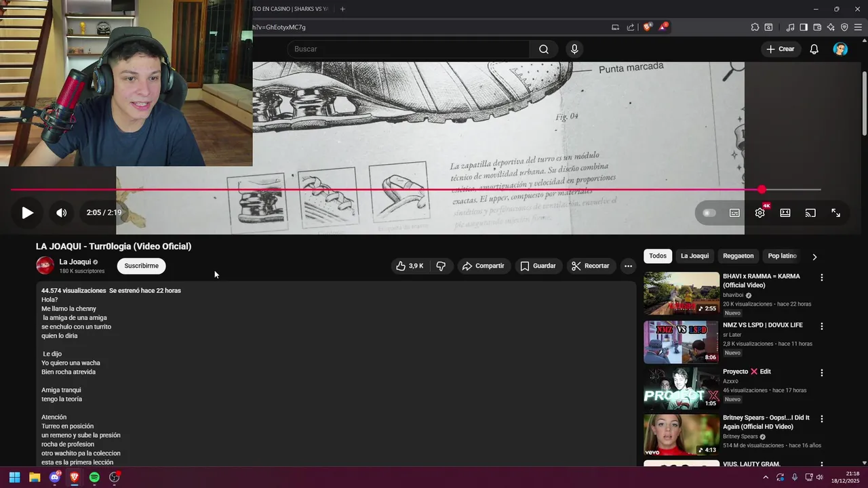Viewport: 868px width, 488px height.
Task: Cast video to a TV device
Action: click(810, 213)
